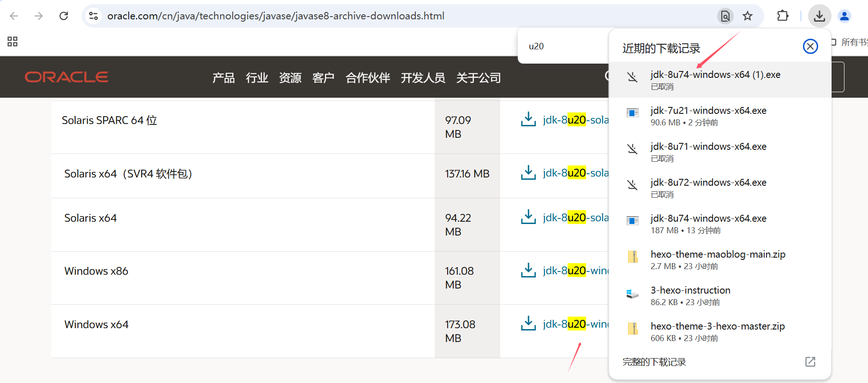Open 完整的下载记录 full history link

[x=654, y=362]
